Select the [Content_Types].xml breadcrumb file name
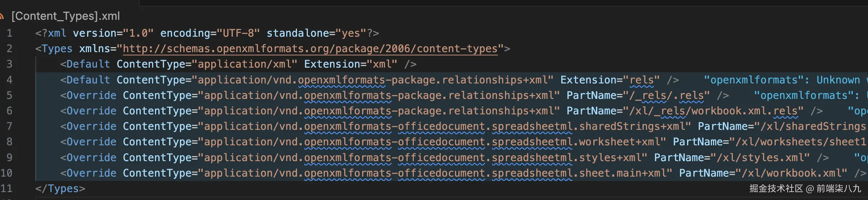The height and width of the screenshot is (200, 868). pos(66,16)
